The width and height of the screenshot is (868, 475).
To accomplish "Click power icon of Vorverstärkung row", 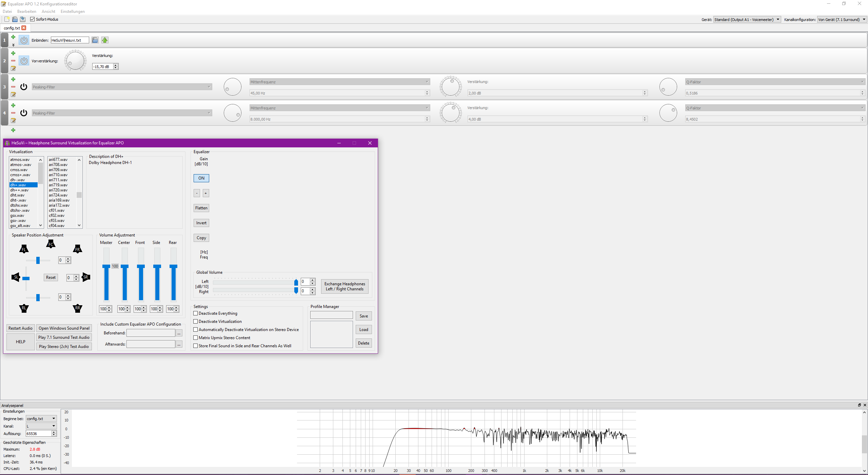I will (24, 61).
